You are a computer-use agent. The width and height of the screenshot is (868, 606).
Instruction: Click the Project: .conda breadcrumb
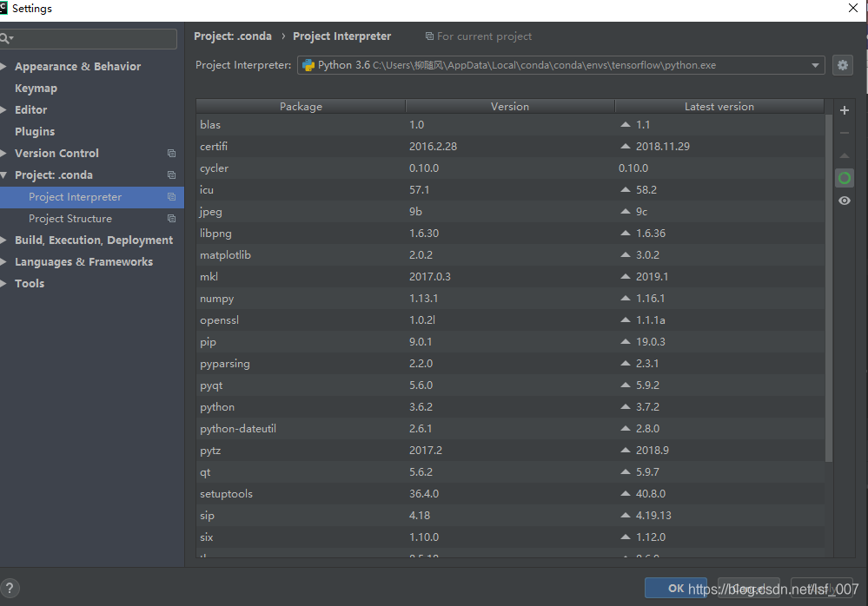233,36
